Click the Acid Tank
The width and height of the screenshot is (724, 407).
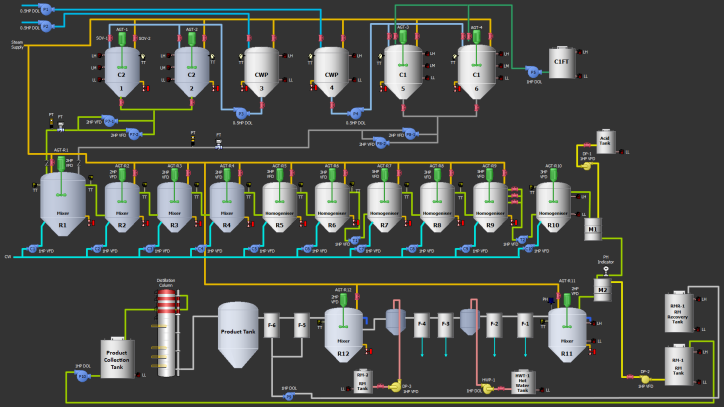604,139
